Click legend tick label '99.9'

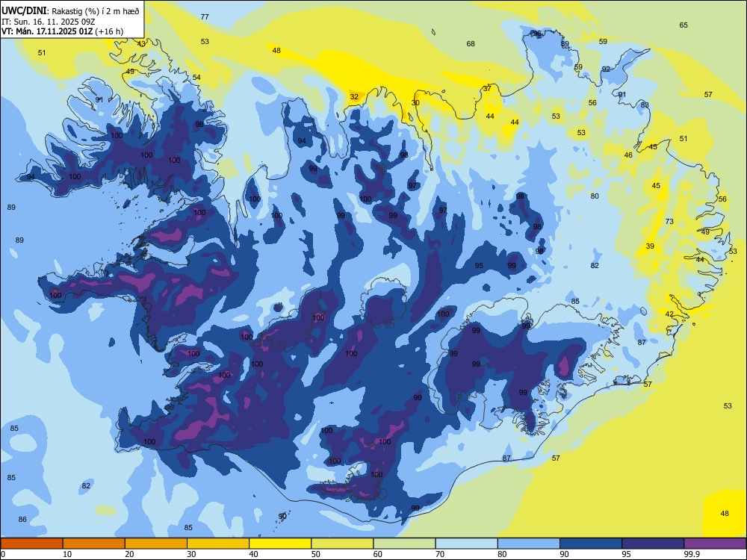[692, 554]
